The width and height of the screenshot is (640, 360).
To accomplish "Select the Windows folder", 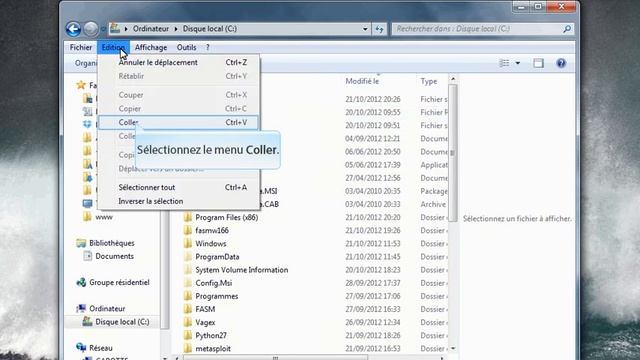I will 211,244.
